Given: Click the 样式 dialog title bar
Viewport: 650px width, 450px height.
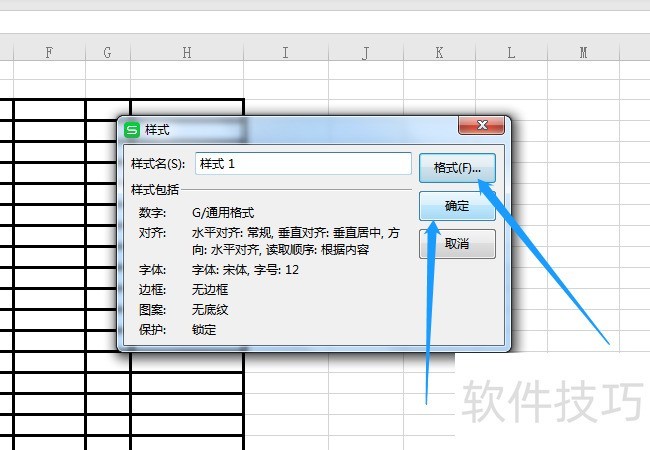Looking at the screenshot, I should pos(290,129).
